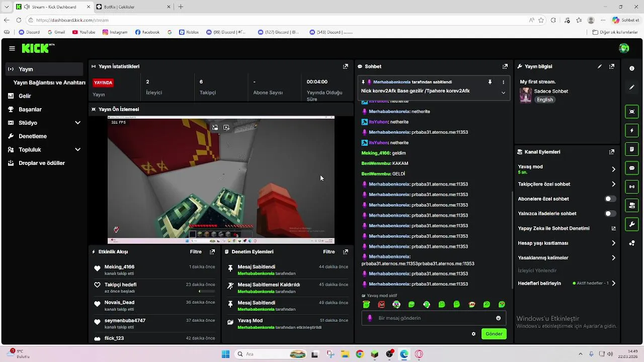Open Takipçilere özel sohbet settings
The height and width of the screenshot is (362, 644).
(x=567, y=185)
